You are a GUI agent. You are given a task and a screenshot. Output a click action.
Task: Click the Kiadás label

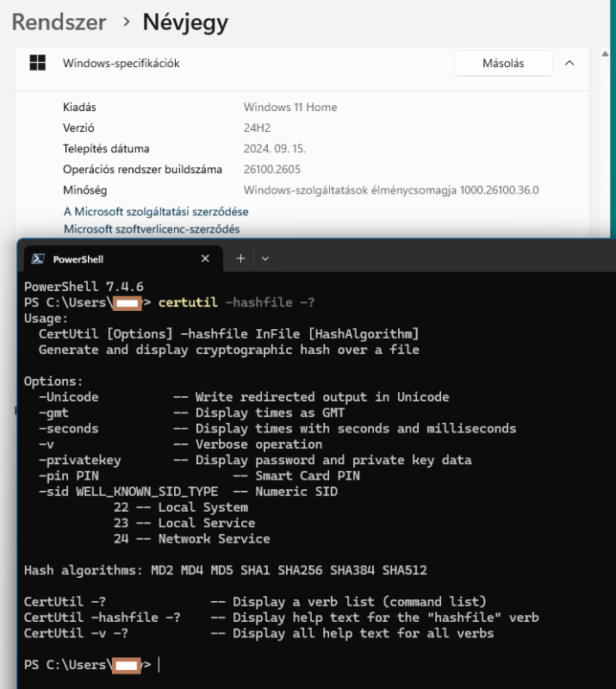[79, 107]
